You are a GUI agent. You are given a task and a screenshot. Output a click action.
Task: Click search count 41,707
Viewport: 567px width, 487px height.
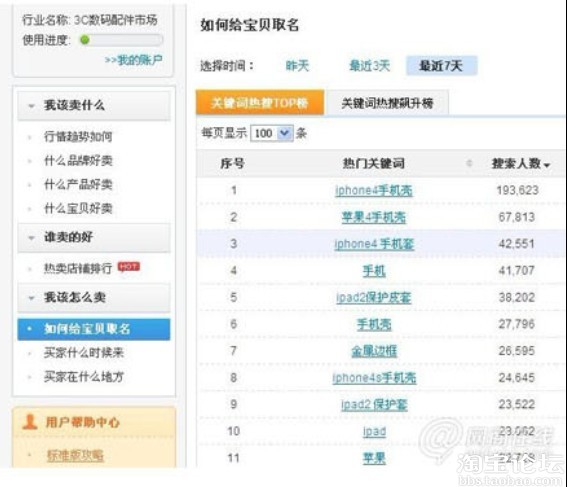click(516, 270)
